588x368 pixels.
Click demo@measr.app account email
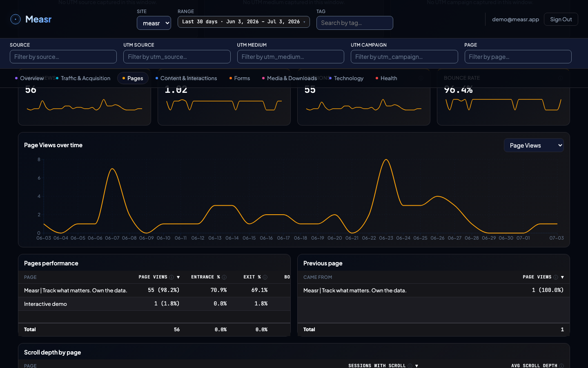515,19
